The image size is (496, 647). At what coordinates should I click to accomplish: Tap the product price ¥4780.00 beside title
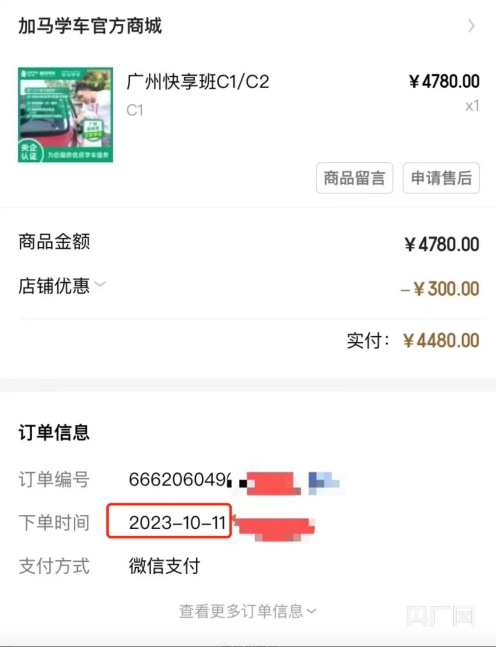tap(444, 81)
